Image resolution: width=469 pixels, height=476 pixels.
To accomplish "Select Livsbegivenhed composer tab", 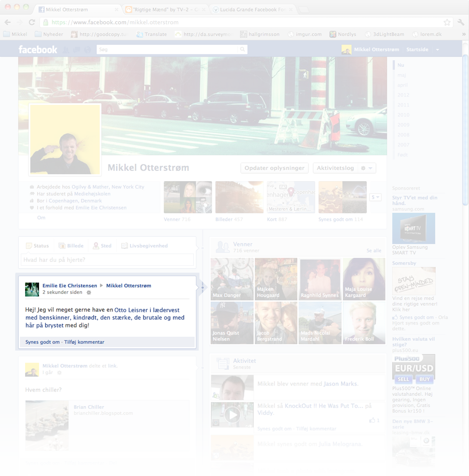I will click(x=144, y=246).
